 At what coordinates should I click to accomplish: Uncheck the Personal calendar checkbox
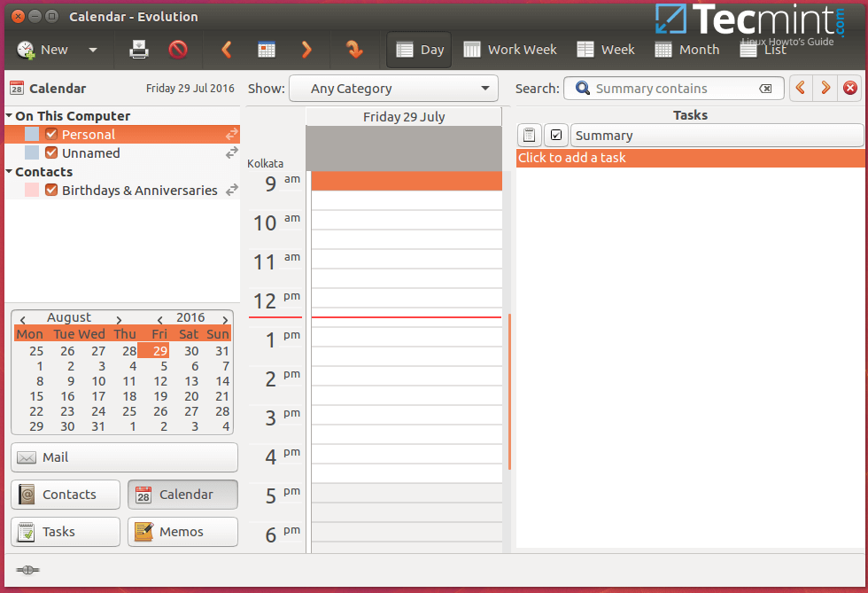tap(51, 134)
